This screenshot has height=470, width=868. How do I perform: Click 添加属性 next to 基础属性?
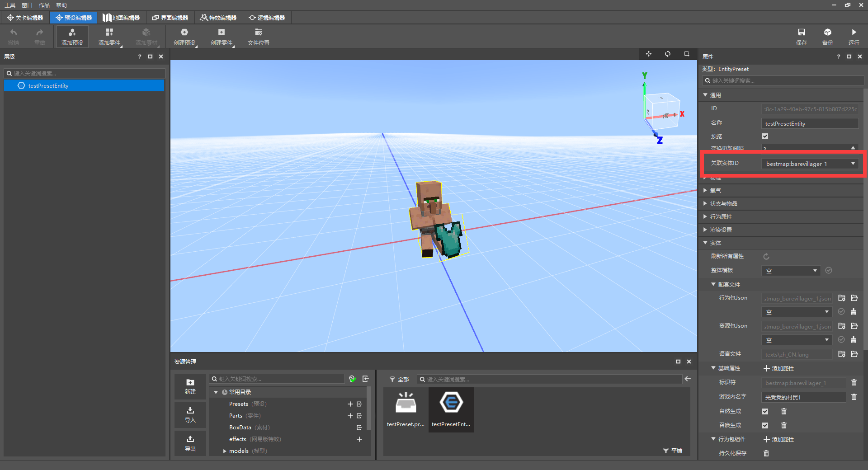click(778, 369)
